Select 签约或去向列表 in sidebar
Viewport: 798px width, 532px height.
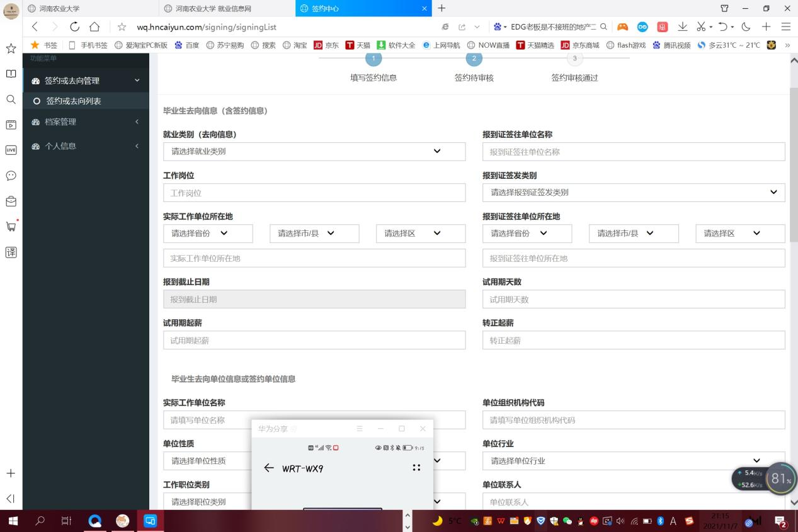[x=73, y=101]
